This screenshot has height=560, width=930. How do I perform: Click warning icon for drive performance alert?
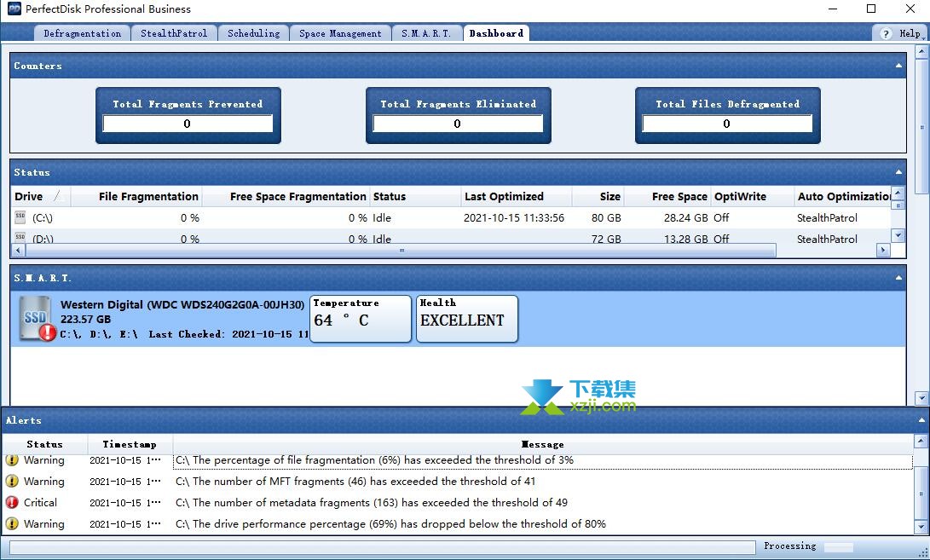(x=12, y=523)
